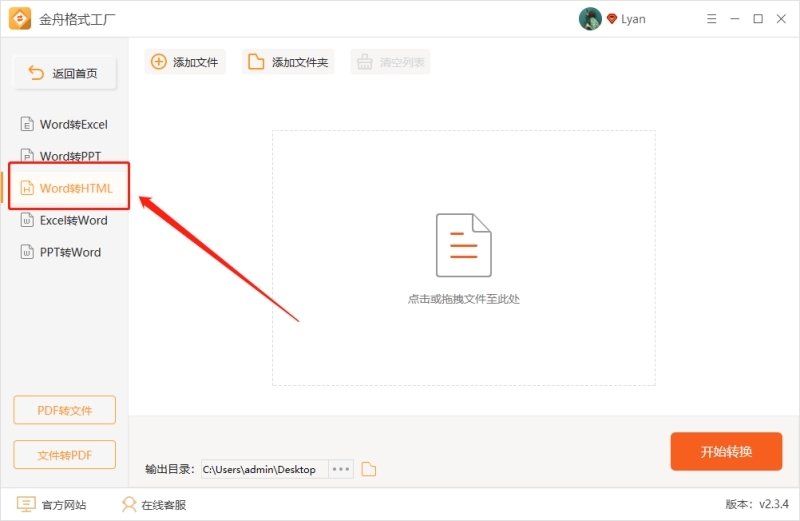Select Word转HTML conversion

click(65, 188)
